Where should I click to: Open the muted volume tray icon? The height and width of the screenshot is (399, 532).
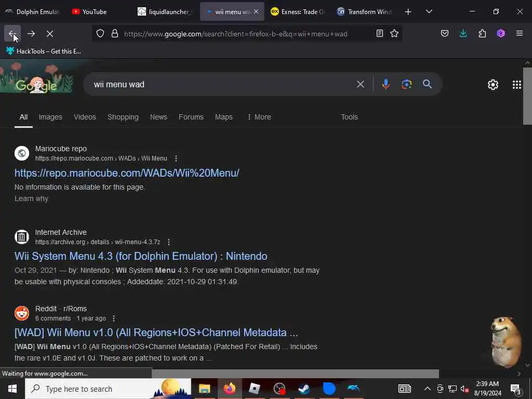pos(464,389)
